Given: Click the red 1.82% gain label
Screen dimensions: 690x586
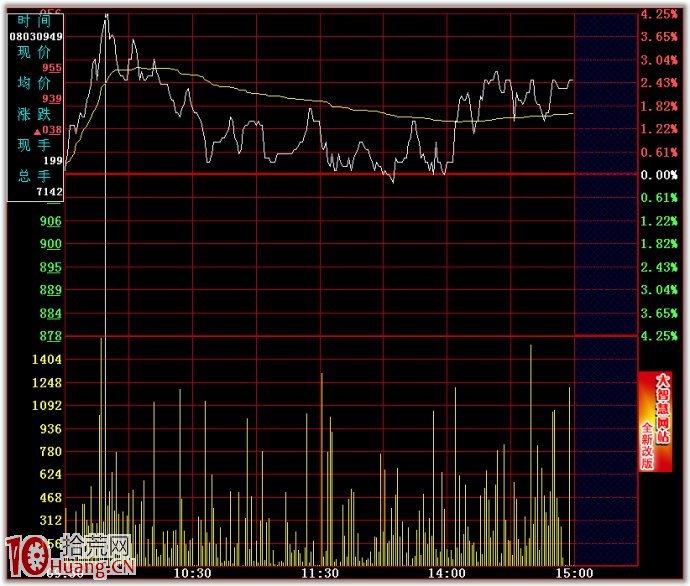Looking at the screenshot, I should (659, 106).
